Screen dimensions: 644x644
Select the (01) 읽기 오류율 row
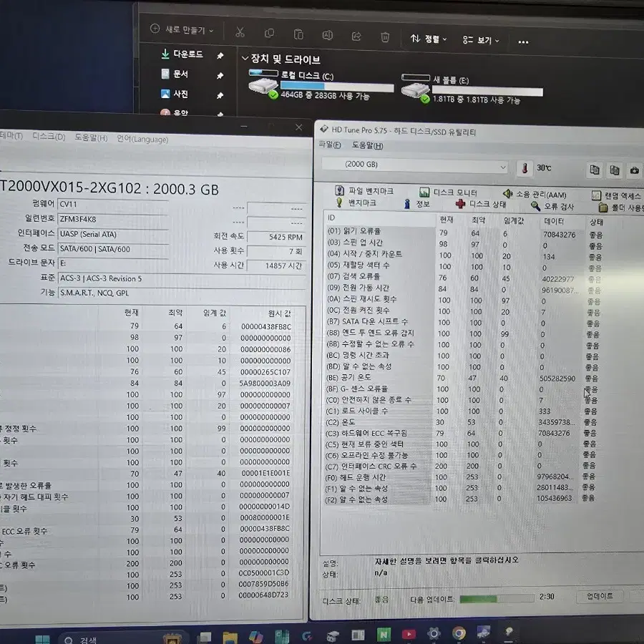click(464, 233)
